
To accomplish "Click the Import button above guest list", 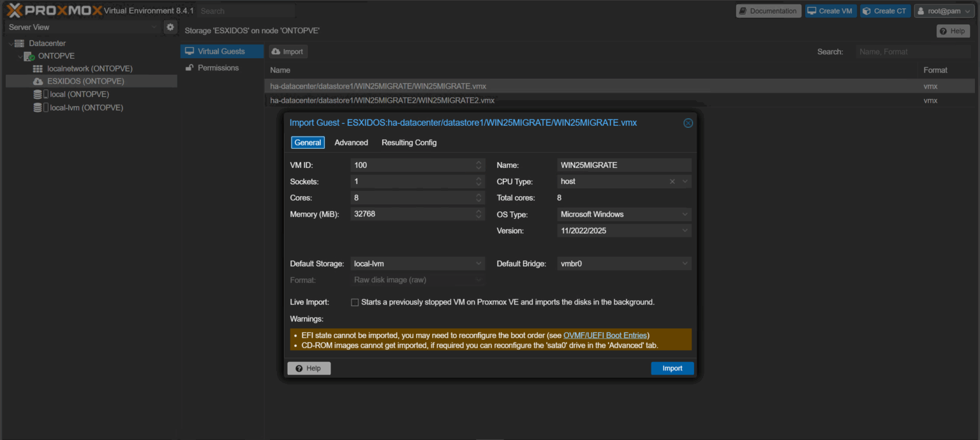I will (288, 52).
